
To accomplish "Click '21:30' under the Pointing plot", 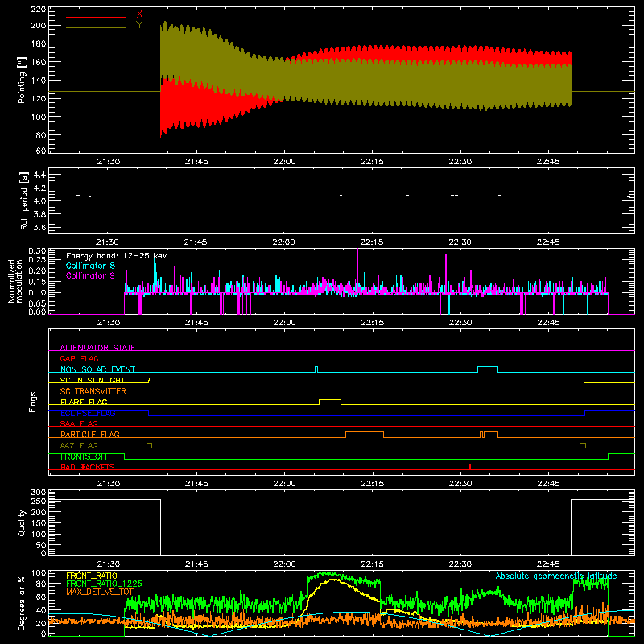I will 109,162.
